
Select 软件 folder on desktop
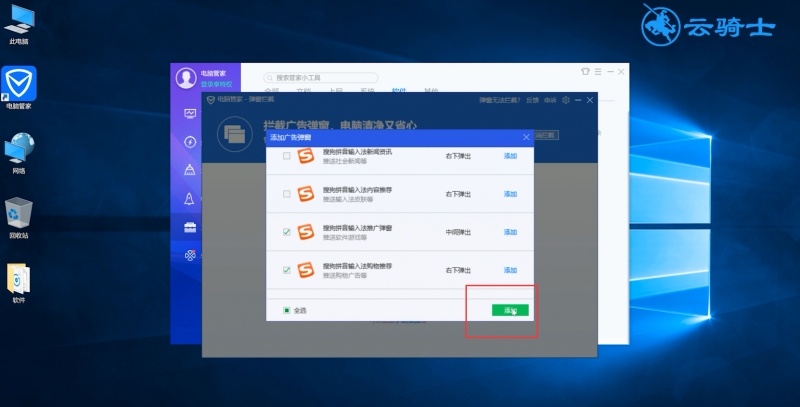[19, 284]
